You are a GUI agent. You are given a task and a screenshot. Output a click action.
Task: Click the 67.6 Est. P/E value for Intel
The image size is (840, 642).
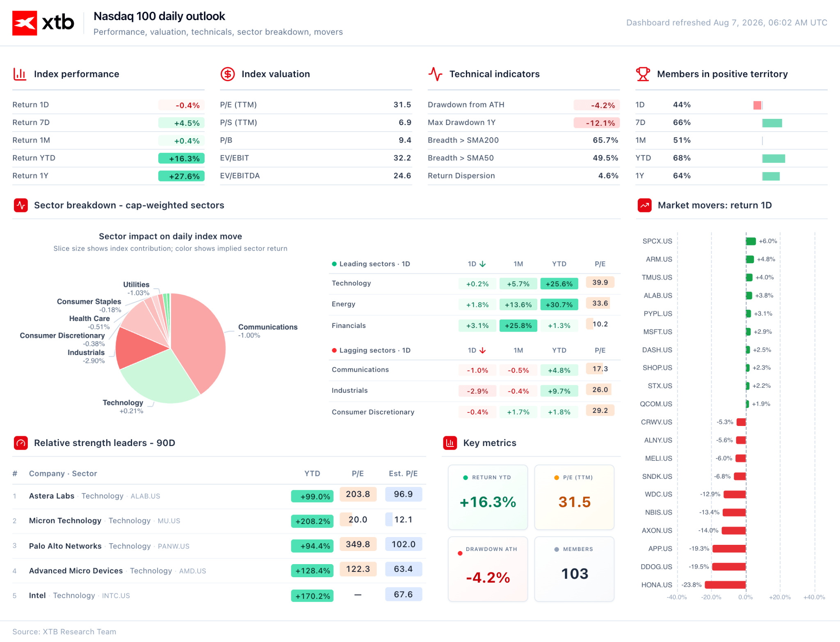404,594
